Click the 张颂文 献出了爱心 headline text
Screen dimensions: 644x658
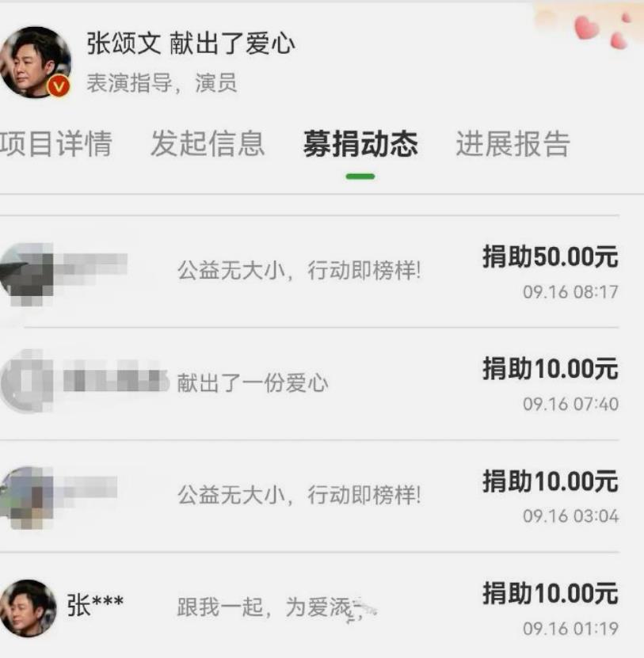191,44
